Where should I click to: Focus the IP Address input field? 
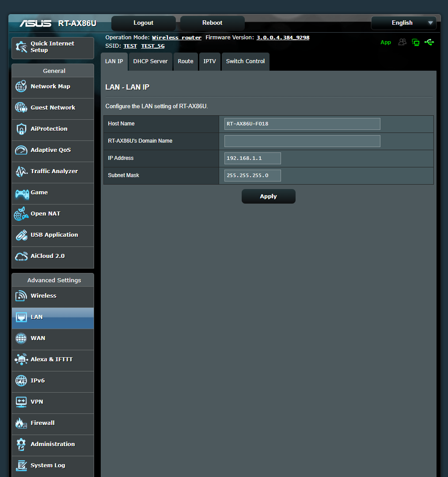253,158
